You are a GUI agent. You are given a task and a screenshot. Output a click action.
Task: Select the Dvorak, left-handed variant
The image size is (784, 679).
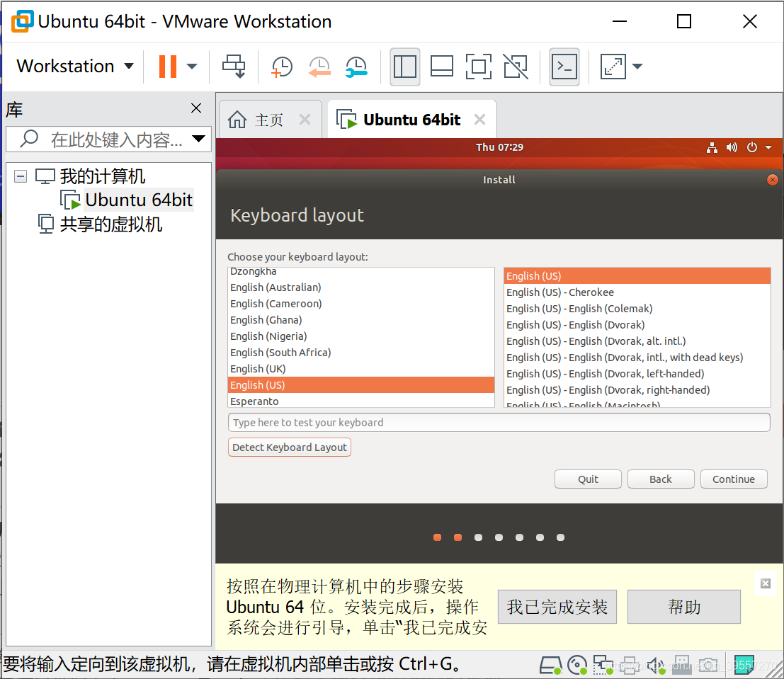637,374
